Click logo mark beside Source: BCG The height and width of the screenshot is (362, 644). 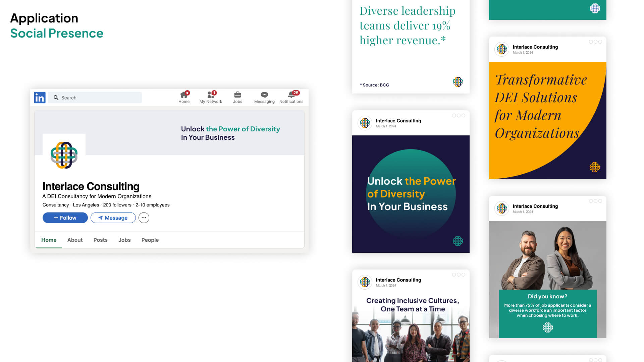pyautogui.click(x=458, y=82)
